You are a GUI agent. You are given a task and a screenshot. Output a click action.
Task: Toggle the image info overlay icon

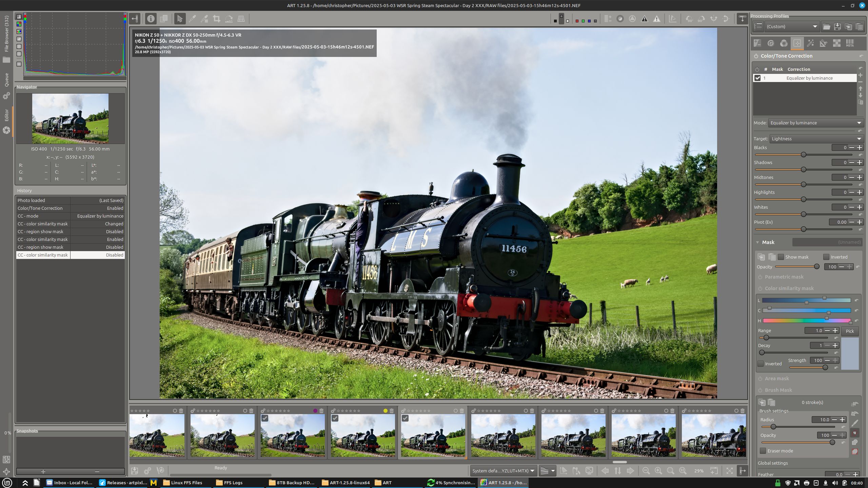[x=151, y=19]
